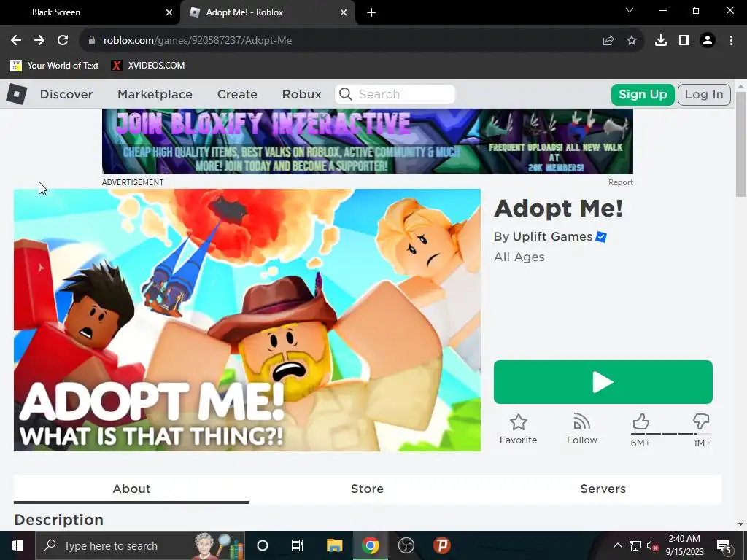The height and width of the screenshot is (560, 747).
Task: Open the red P app on taskbar
Action: tap(442, 545)
